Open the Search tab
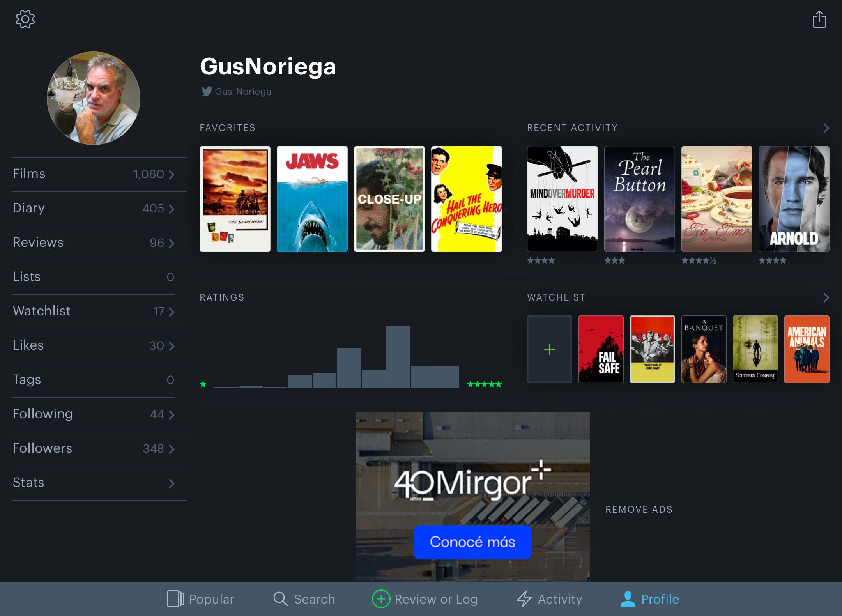The width and height of the screenshot is (842, 616). click(x=304, y=599)
